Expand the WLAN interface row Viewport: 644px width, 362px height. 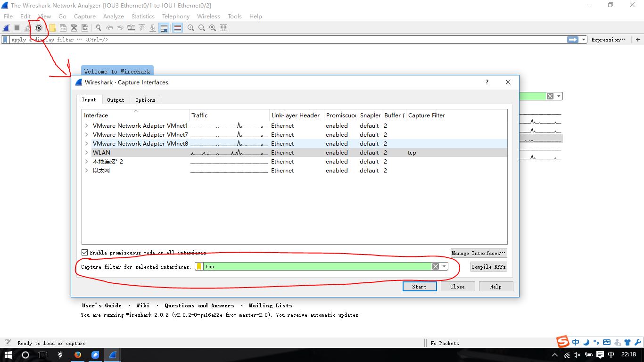click(87, 153)
